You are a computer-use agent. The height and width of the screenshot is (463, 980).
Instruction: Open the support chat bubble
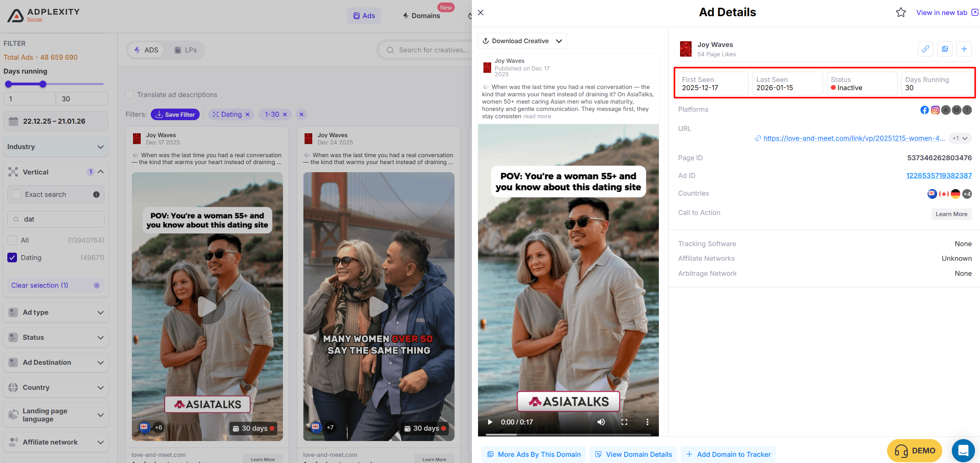[x=963, y=450]
